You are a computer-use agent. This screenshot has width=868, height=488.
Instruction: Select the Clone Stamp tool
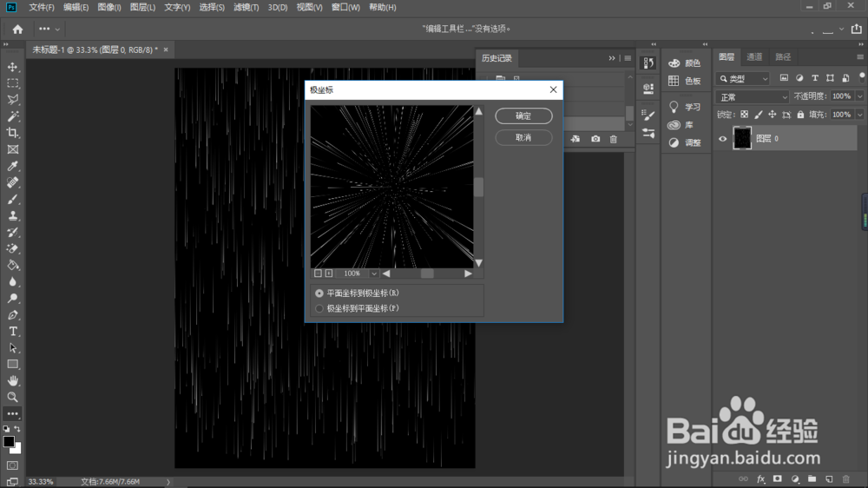click(13, 216)
